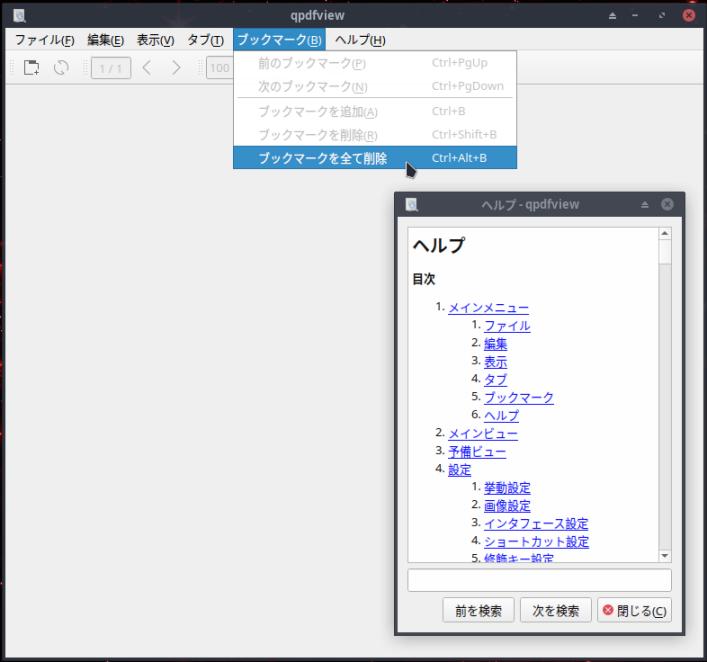Click the help window title bar app icon

coord(412,205)
